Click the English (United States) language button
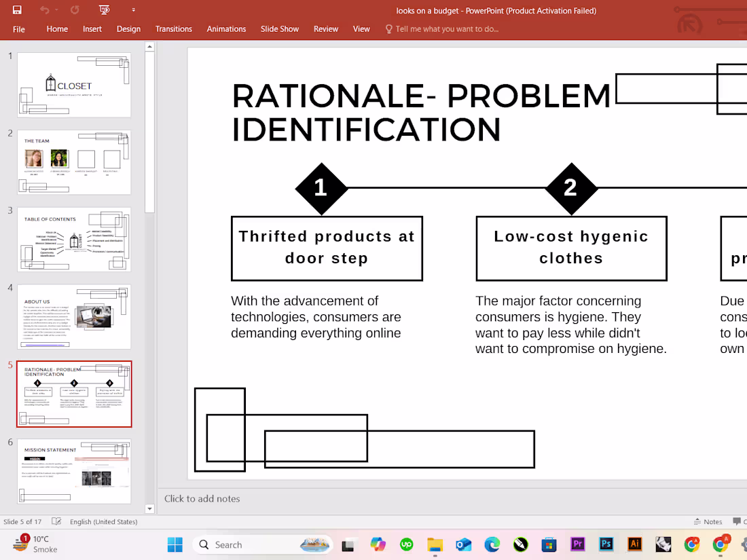The height and width of the screenshot is (560, 747). coord(104,521)
